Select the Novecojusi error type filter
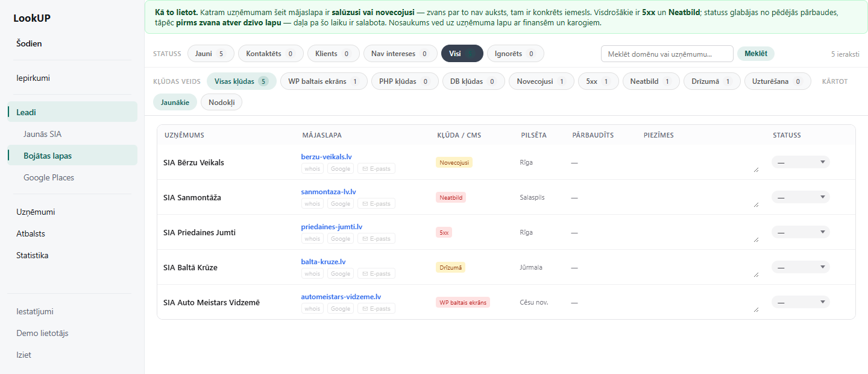 (x=541, y=81)
